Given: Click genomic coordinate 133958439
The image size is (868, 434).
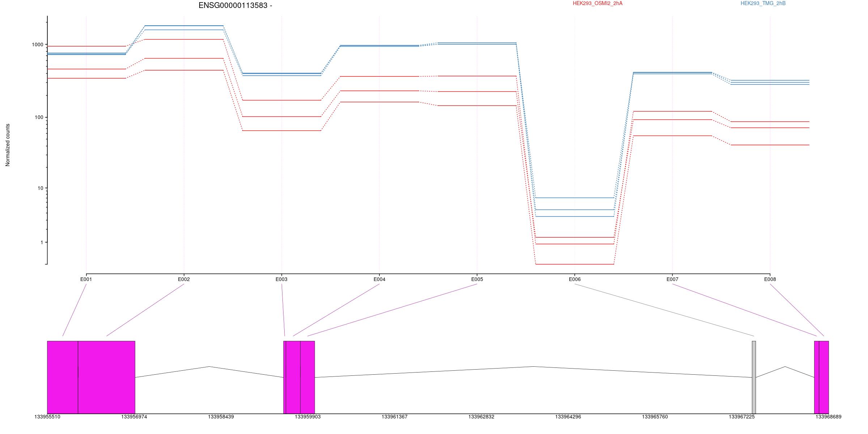Looking at the screenshot, I should (221, 417).
